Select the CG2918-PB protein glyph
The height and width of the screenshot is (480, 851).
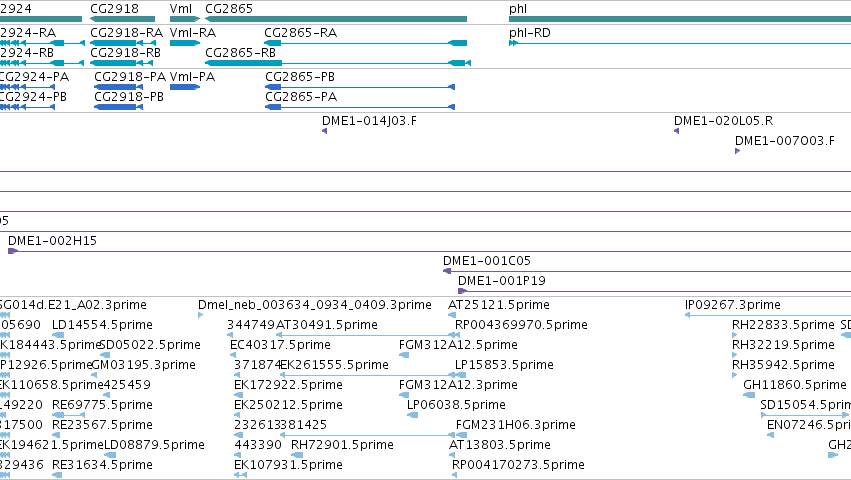click(118, 107)
